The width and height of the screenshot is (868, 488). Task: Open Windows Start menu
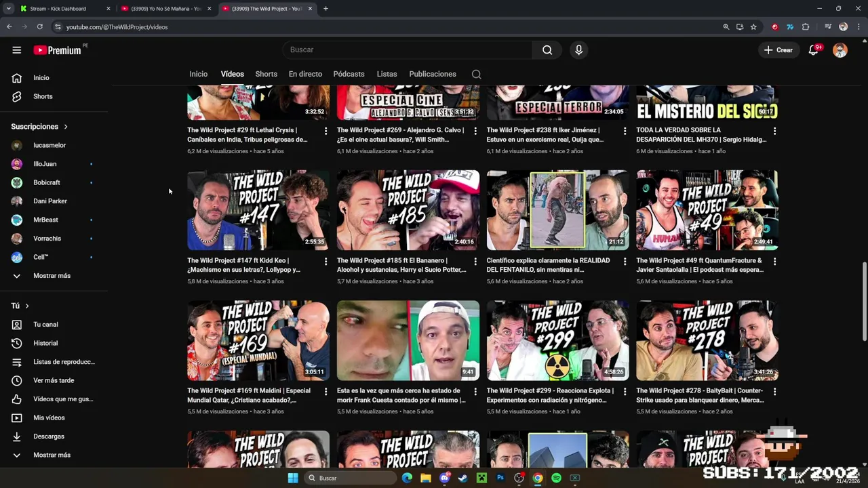(x=293, y=478)
